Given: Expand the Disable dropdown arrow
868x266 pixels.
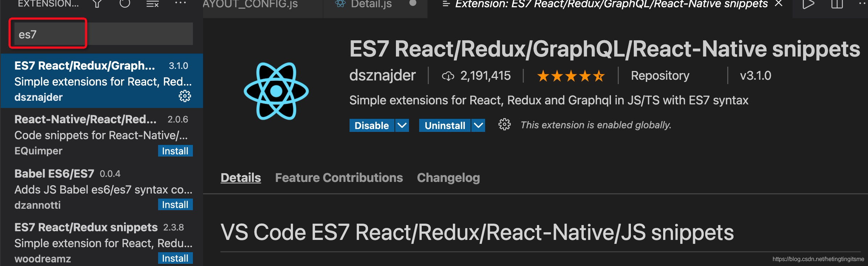Looking at the screenshot, I should click(x=402, y=125).
